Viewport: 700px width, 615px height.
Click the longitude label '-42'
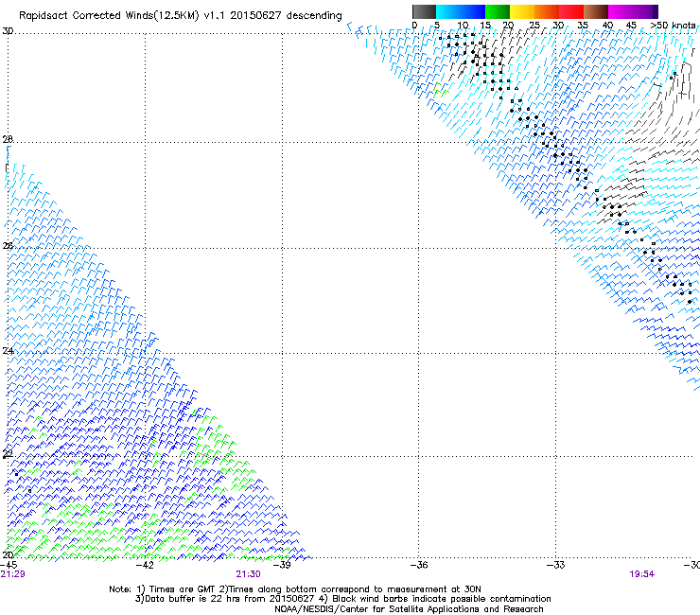[145, 565]
